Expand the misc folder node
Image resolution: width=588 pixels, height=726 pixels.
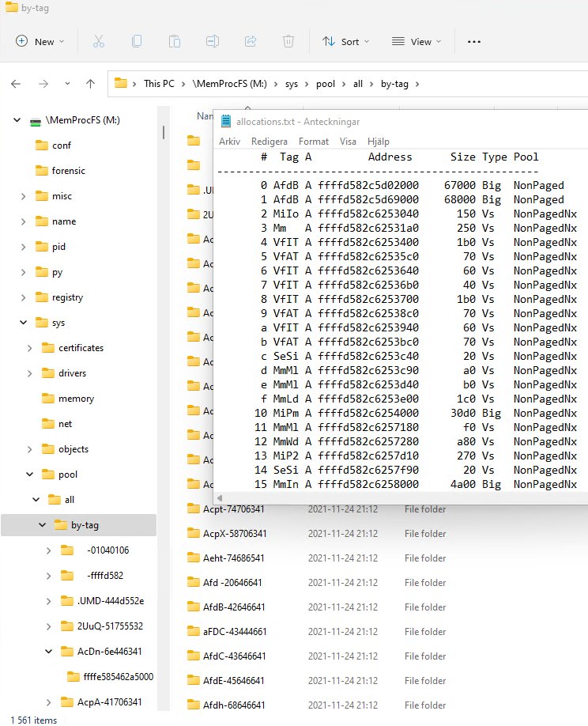[x=23, y=196]
